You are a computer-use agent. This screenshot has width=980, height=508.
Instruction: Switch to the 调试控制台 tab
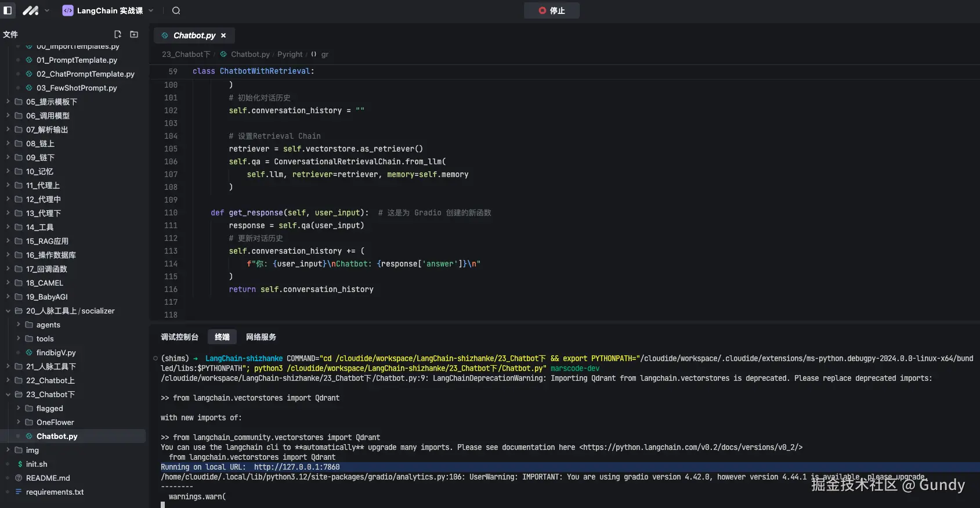[179, 337]
